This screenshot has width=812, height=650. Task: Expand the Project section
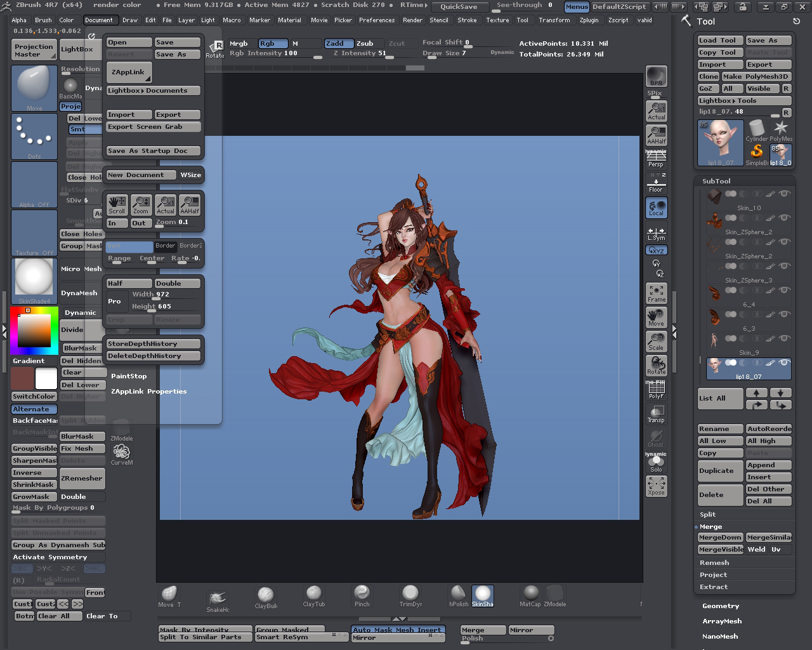tap(713, 575)
